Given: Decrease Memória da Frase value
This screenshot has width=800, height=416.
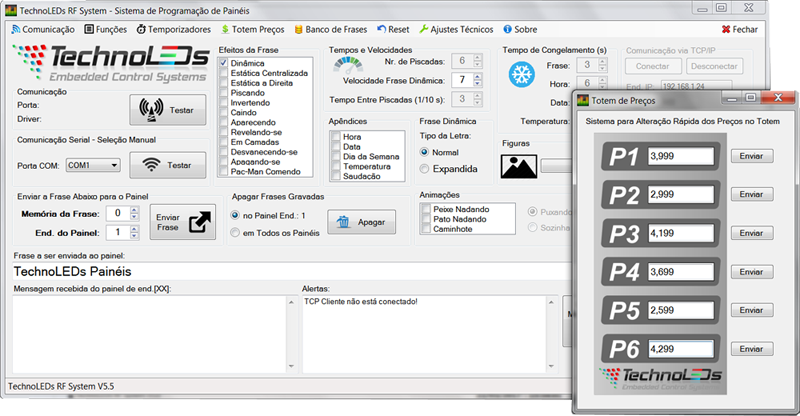Looking at the screenshot, I should point(134,217).
